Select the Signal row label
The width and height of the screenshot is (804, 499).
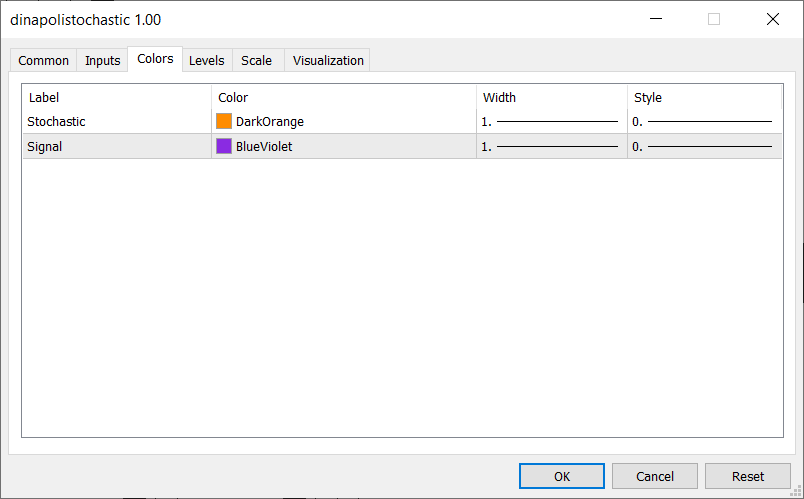[x=45, y=147]
